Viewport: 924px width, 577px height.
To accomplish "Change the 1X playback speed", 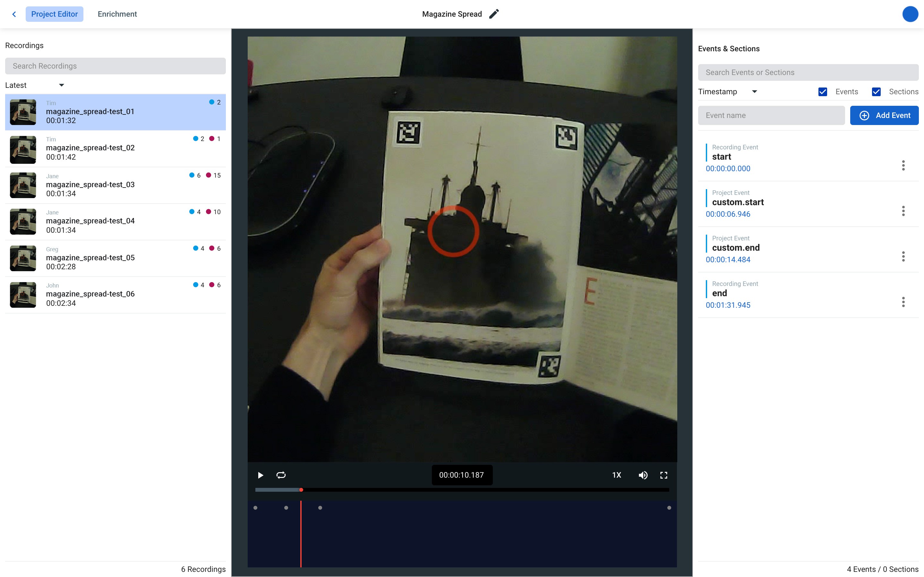I will [x=617, y=475].
